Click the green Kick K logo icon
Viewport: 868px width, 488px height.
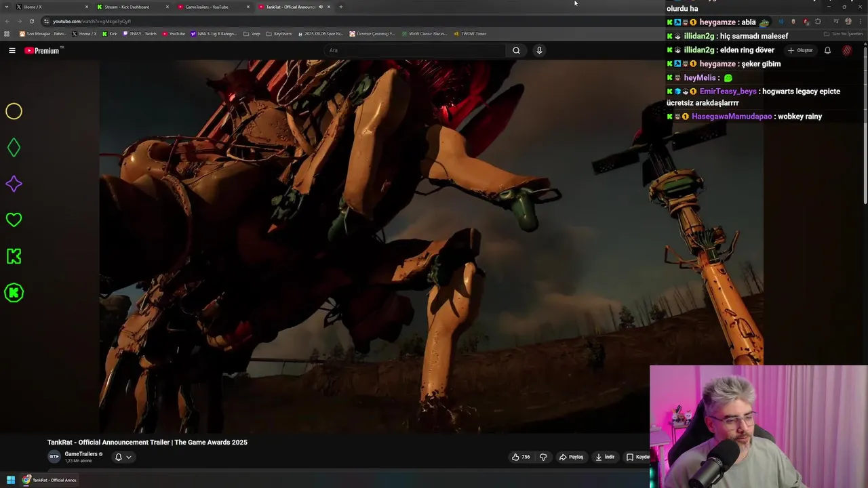[14, 256]
